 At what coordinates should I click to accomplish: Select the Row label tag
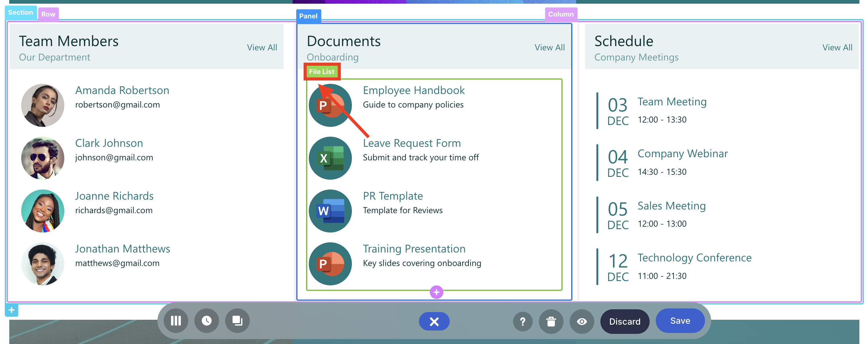[48, 14]
